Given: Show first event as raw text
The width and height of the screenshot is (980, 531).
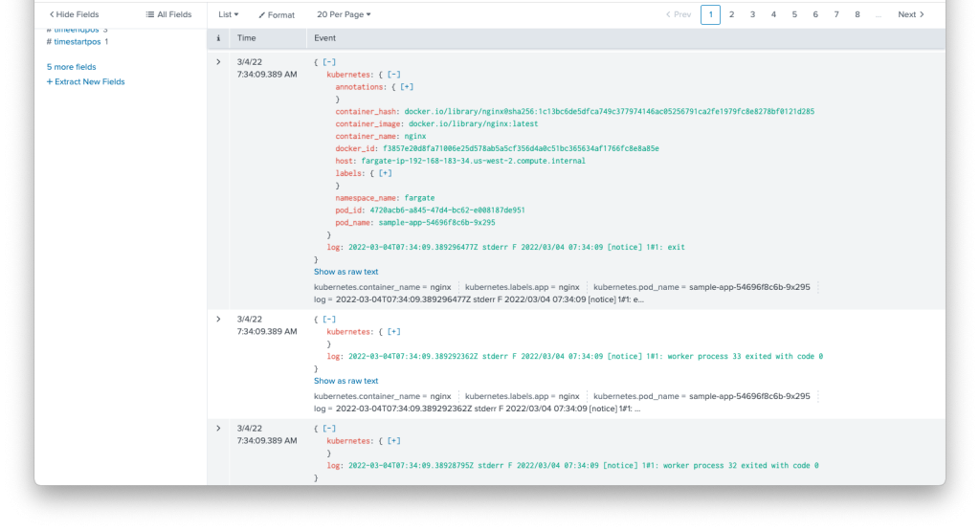Looking at the screenshot, I should [x=346, y=272].
